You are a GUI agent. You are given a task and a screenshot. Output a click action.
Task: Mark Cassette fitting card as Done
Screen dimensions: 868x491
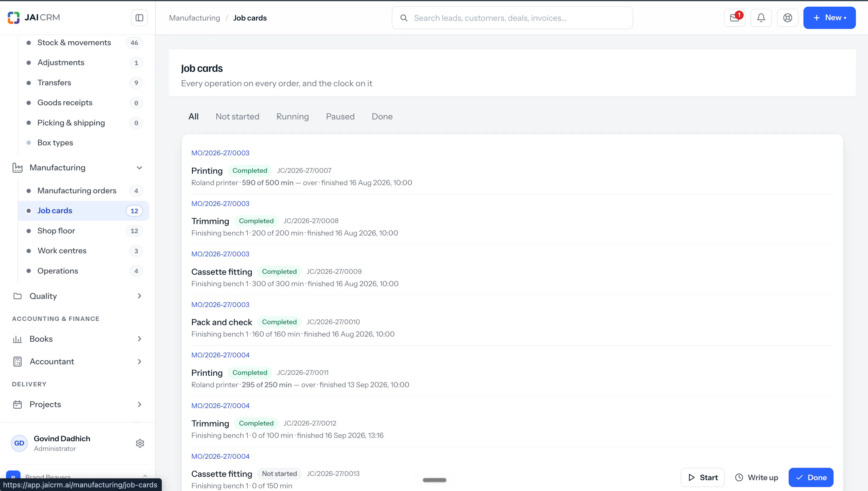pyautogui.click(x=811, y=477)
